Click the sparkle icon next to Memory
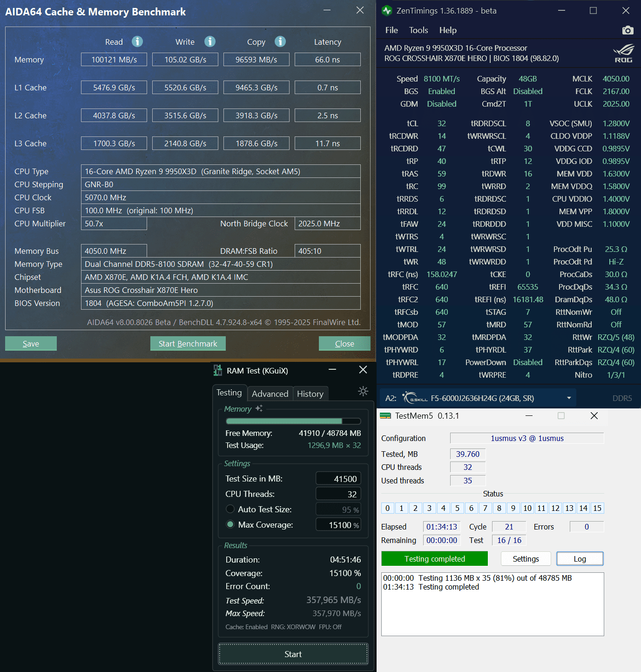The height and width of the screenshot is (672, 641). click(x=259, y=408)
